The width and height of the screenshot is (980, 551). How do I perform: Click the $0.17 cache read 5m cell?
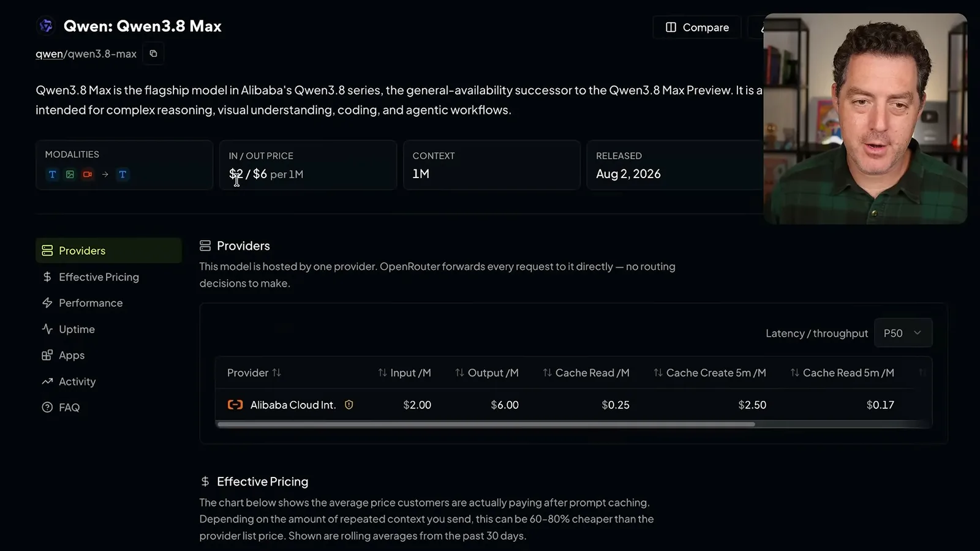point(880,405)
